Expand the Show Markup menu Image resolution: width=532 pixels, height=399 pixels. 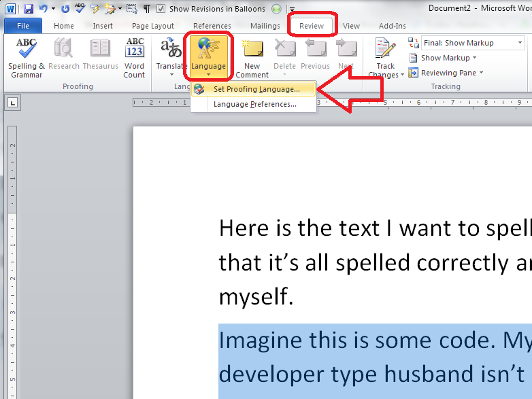click(x=448, y=58)
